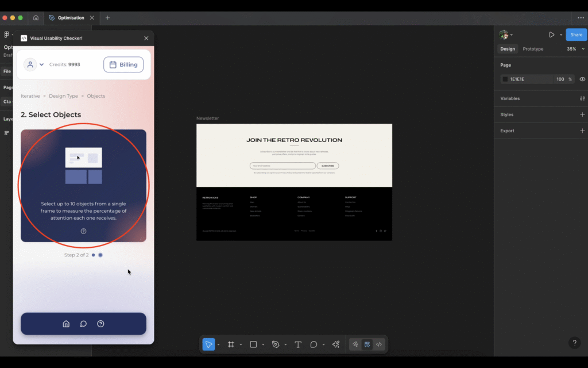Select the Optimisation file tab
This screenshot has height=368, width=588.
[x=71, y=18]
